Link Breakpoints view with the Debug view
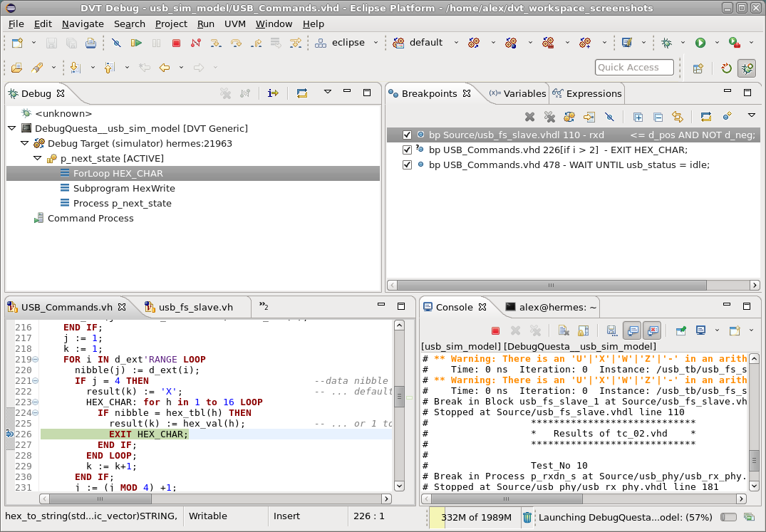This screenshot has width=766, height=532. click(x=678, y=115)
